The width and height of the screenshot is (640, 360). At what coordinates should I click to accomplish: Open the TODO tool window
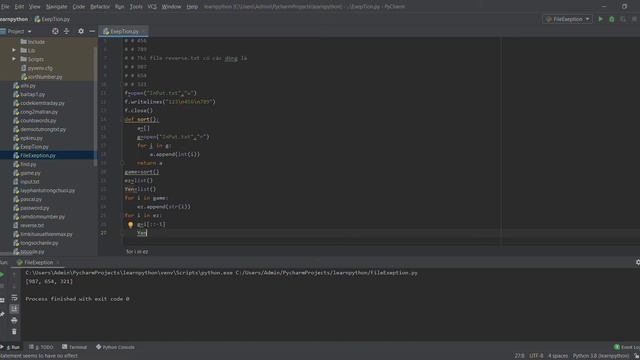41,347
